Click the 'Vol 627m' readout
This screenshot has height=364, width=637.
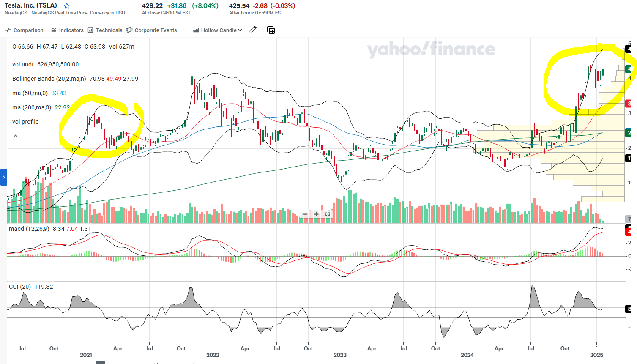click(x=122, y=47)
